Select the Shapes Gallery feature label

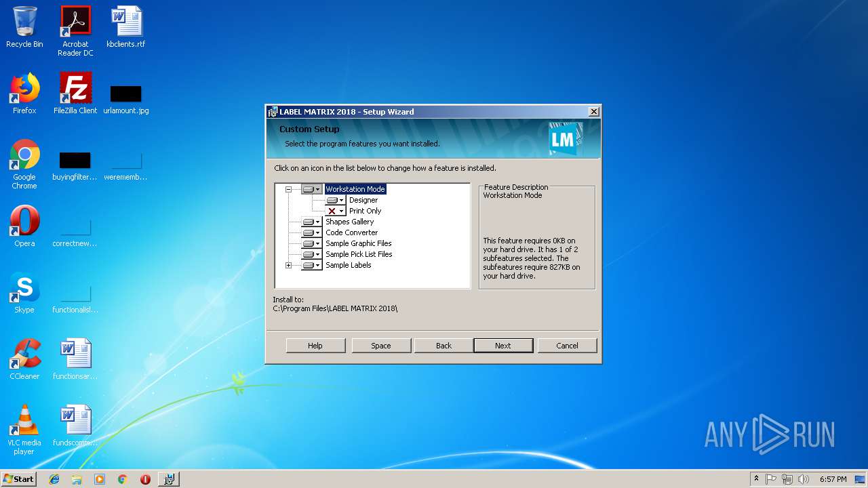tap(349, 222)
